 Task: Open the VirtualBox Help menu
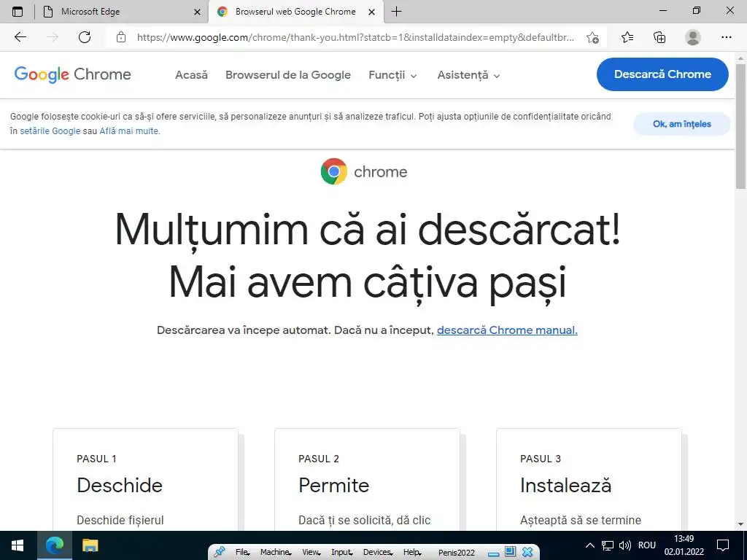[412, 553]
